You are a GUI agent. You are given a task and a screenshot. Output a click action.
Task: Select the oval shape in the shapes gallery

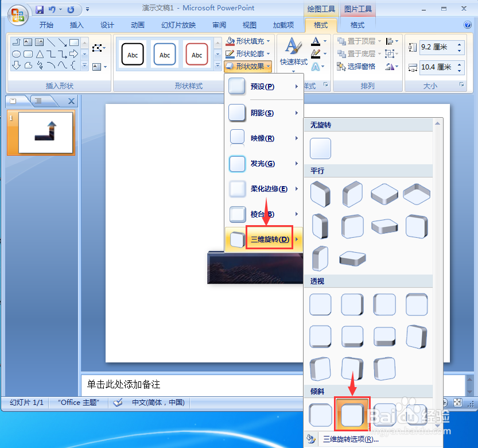[x=16, y=55]
